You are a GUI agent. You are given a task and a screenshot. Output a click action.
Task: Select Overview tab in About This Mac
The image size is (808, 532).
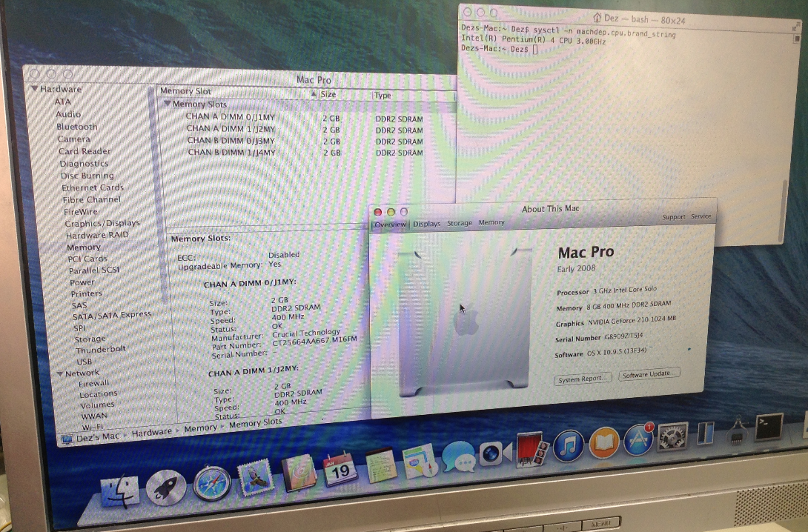point(390,225)
